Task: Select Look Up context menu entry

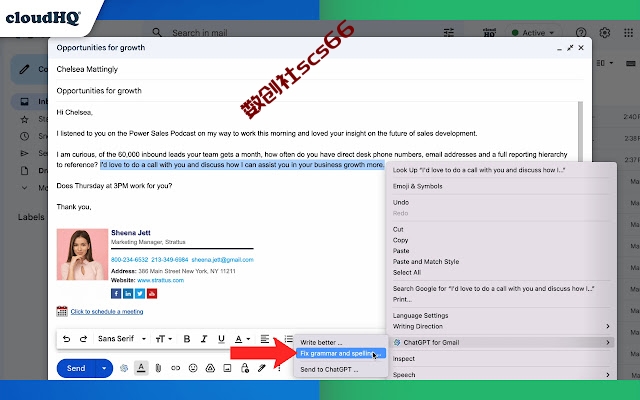Action: (x=479, y=170)
